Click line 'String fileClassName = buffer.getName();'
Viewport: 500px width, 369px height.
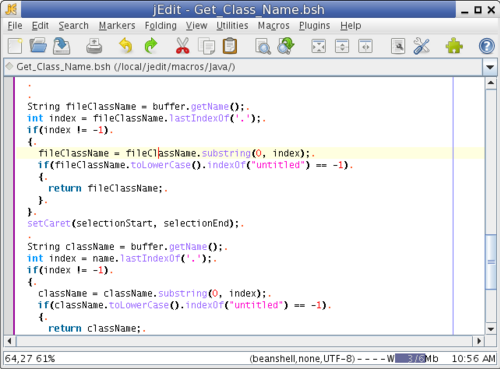pyautogui.click(x=138, y=107)
